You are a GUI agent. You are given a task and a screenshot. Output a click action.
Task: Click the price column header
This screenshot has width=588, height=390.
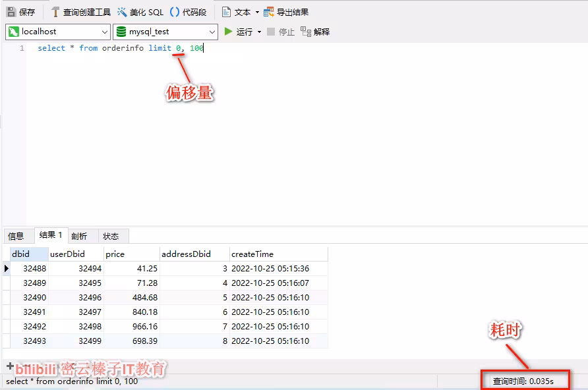click(132, 254)
